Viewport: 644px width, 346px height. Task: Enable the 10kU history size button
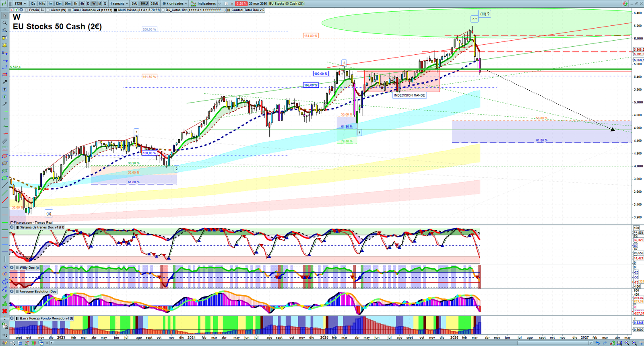pyautogui.click(x=144, y=4)
